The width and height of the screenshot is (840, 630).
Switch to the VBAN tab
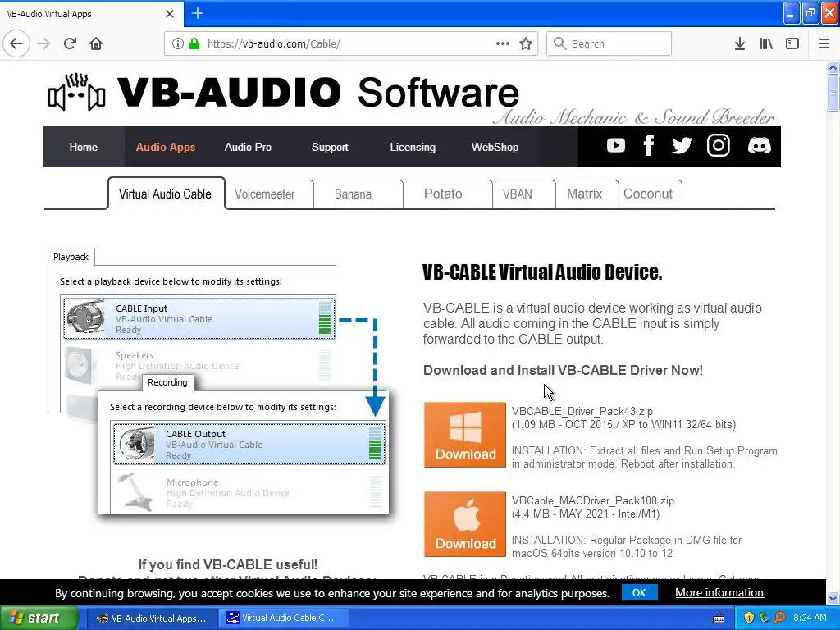(x=518, y=194)
